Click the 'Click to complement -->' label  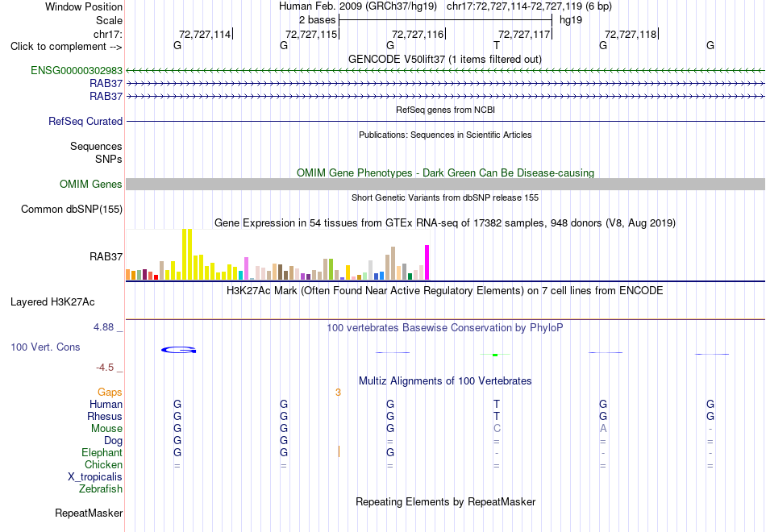coord(66,47)
